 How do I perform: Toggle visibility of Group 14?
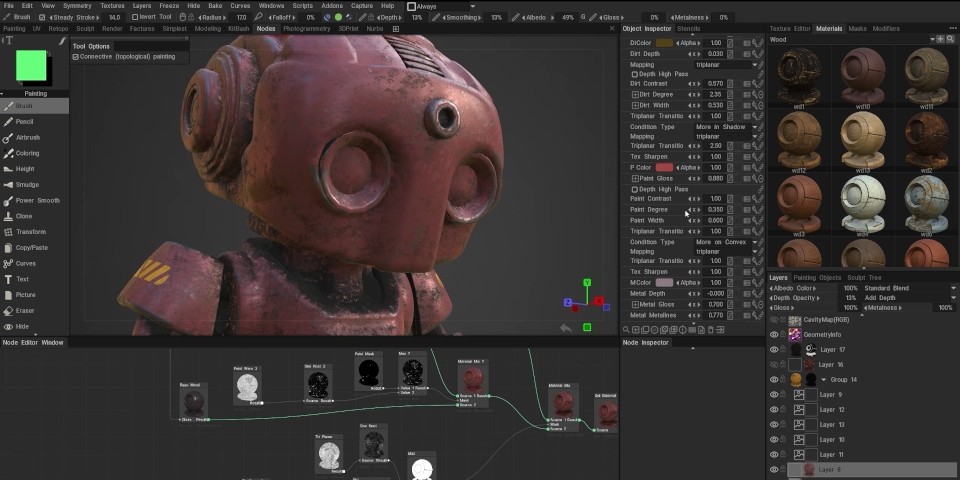tap(774, 380)
